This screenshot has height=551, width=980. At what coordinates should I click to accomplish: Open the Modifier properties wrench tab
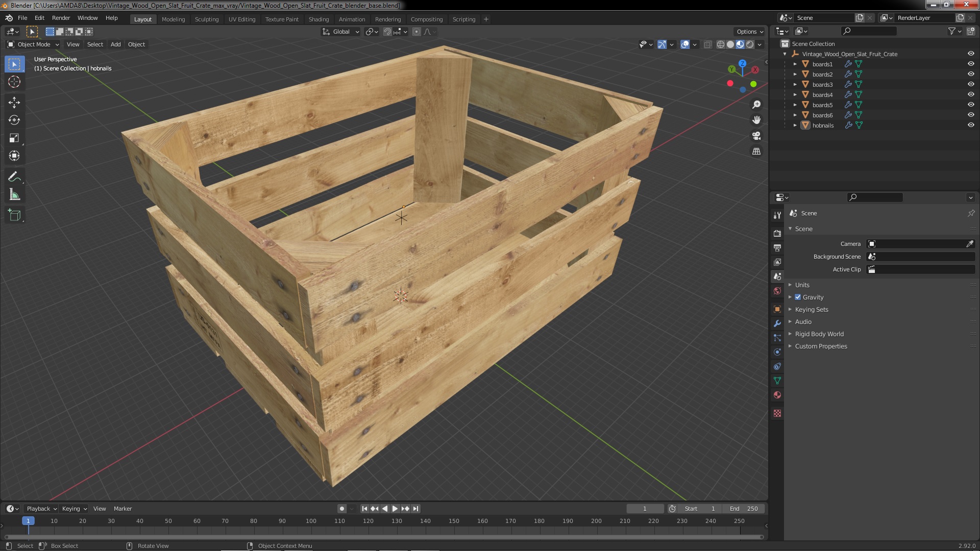tap(777, 323)
